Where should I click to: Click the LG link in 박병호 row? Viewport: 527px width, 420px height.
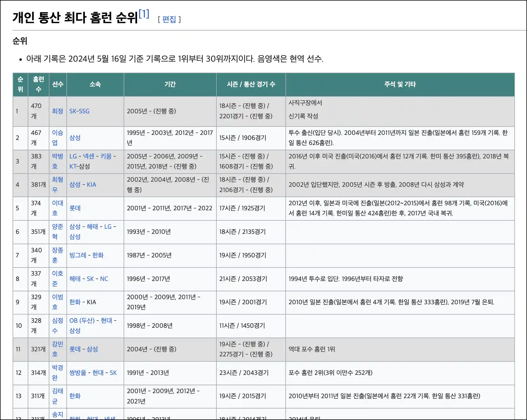(73, 156)
